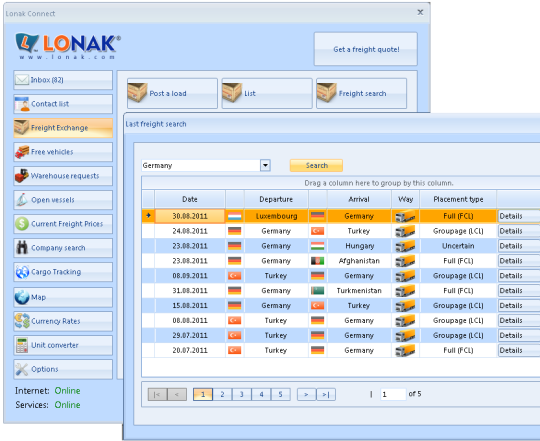540x441 pixels.
Task: Open Details for the Germany to Hungary row
Action: pos(519,246)
